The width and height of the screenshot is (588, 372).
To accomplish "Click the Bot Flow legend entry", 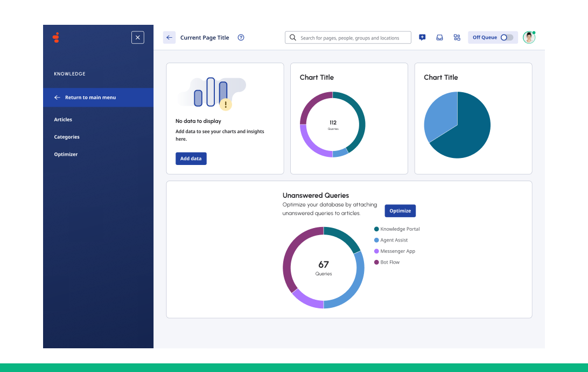I will pos(389,263).
